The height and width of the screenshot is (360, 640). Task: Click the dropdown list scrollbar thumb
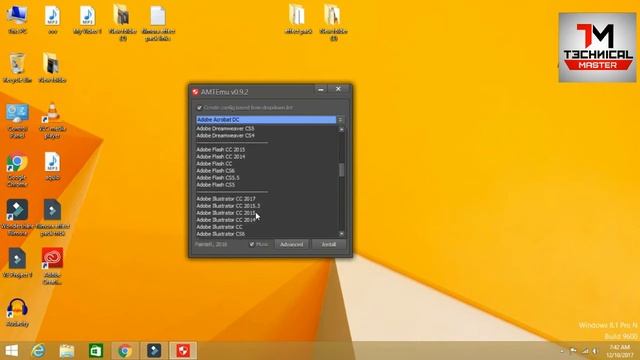pos(341,170)
